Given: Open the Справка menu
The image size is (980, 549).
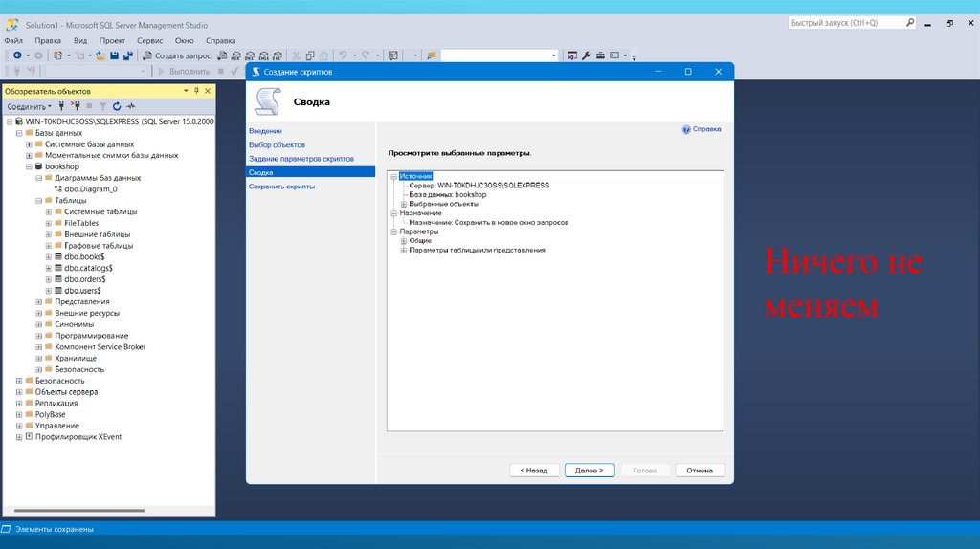Looking at the screenshot, I should pos(221,40).
